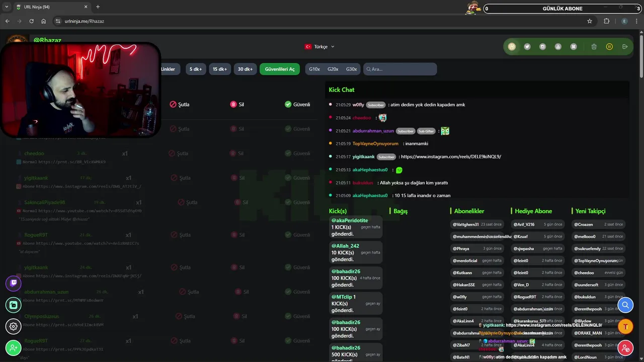The width and height of the screenshot is (644, 362).
Task: Go to browser home page
Action: pos(44,21)
